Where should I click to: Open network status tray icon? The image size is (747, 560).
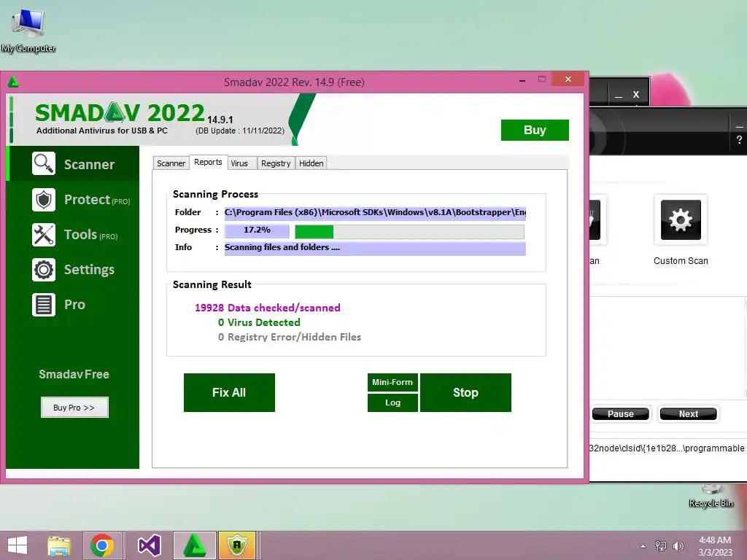click(661, 546)
